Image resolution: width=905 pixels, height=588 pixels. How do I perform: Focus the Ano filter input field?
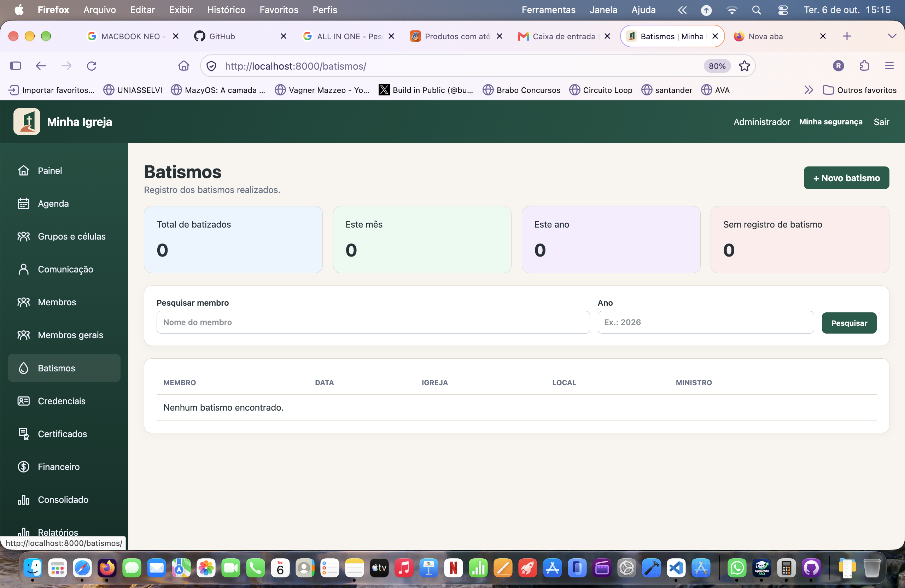(x=705, y=322)
